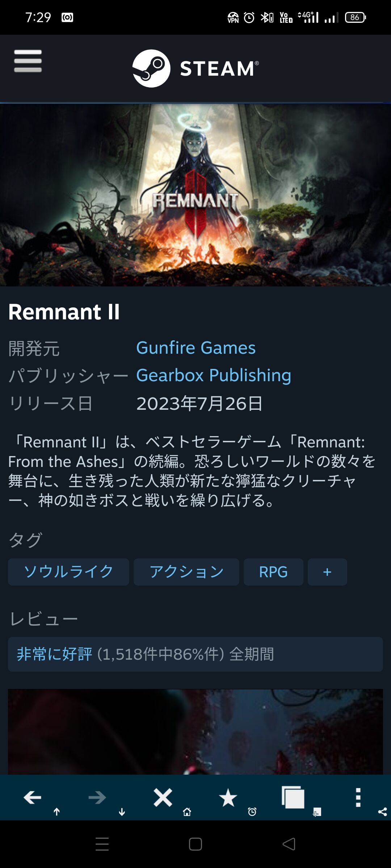The image size is (391, 868).
Task: Stop loading with the X button
Action: click(163, 797)
